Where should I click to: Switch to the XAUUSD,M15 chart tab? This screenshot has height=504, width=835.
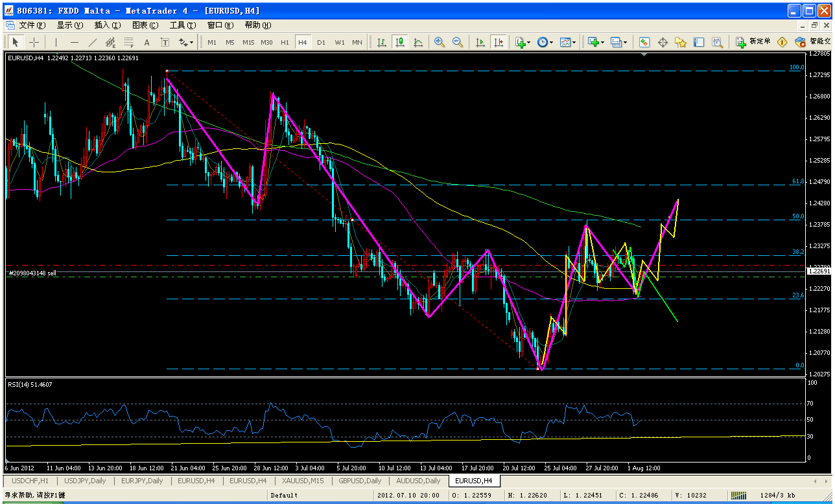pyautogui.click(x=302, y=481)
